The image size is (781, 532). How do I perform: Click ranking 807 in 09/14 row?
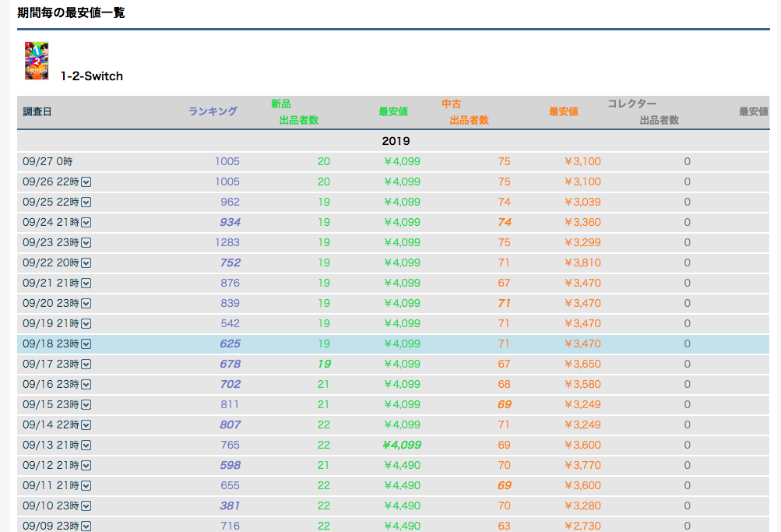click(230, 425)
